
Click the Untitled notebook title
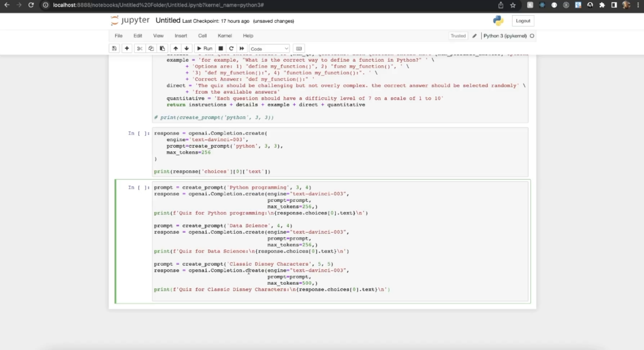pos(168,21)
